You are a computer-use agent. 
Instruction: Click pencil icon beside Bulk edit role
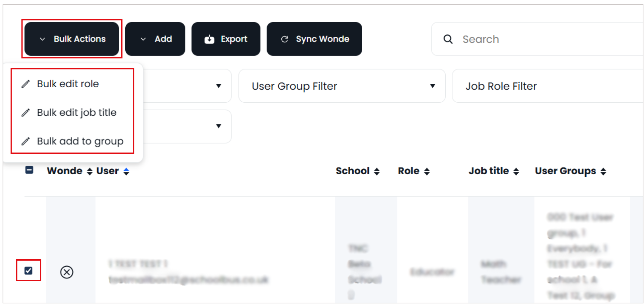point(26,84)
